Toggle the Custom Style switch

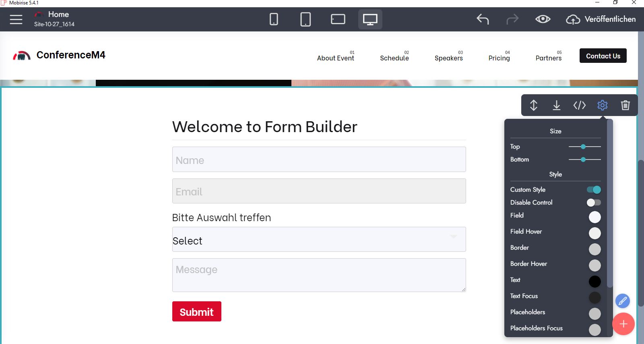pyautogui.click(x=594, y=190)
